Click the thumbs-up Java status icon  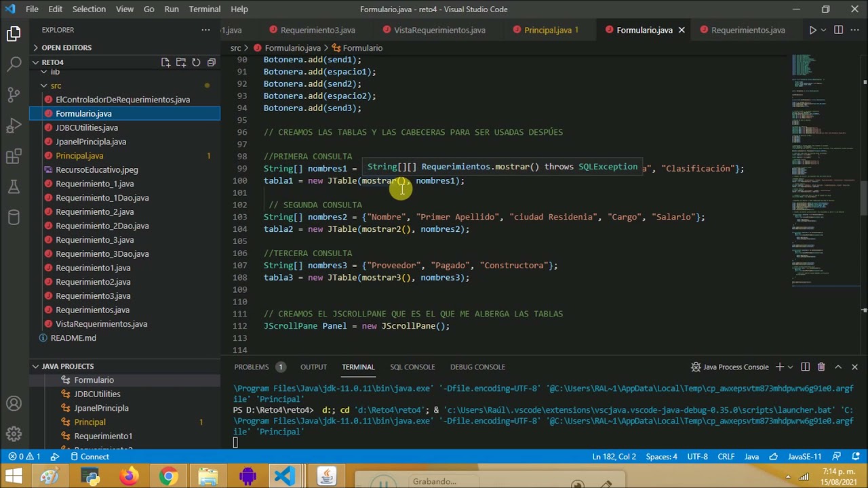[x=772, y=456]
